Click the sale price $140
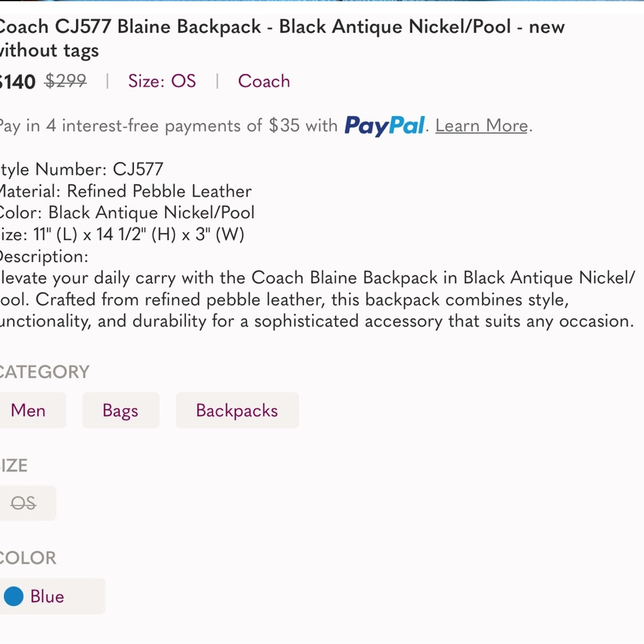 (16, 82)
